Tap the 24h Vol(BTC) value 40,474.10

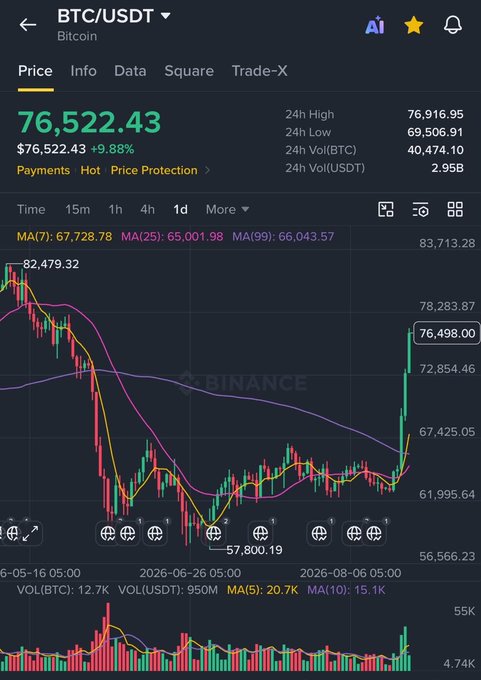click(x=435, y=150)
